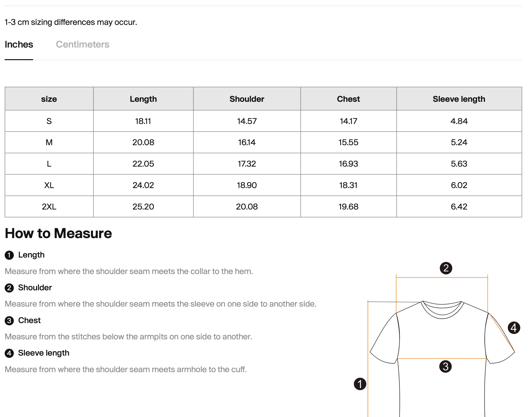Click the number 1 bullet beside Length
532x417 pixels.
coord(9,255)
